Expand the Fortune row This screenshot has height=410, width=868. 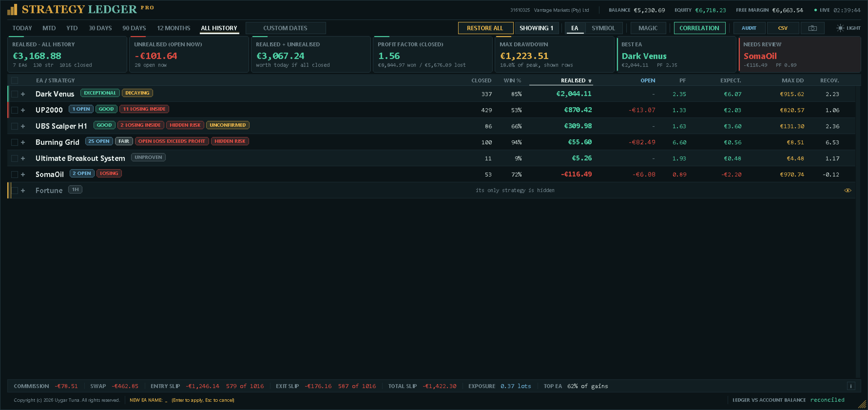point(23,191)
